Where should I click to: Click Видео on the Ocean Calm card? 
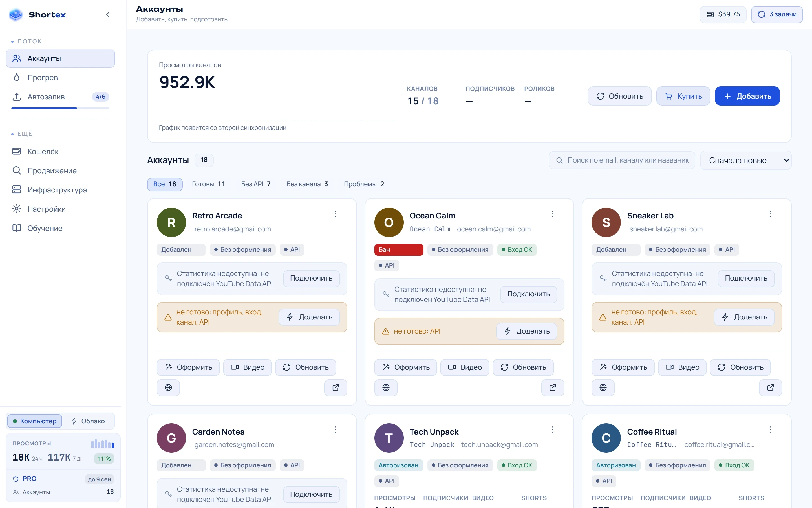pyautogui.click(x=465, y=367)
